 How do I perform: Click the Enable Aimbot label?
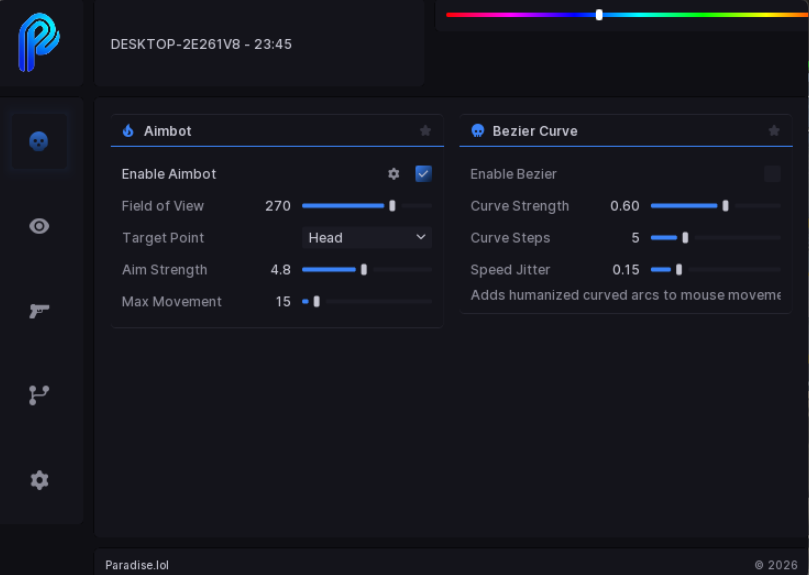[169, 174]
